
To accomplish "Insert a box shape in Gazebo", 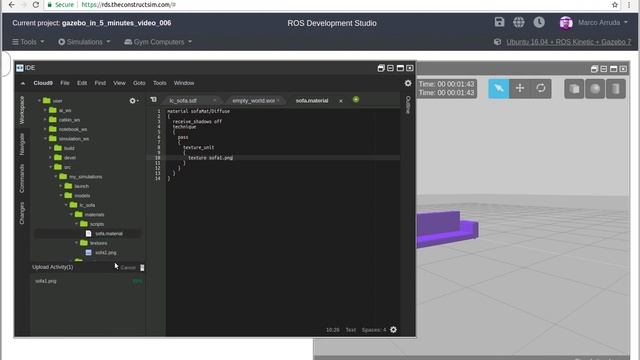I will click(x=574, y=89).
